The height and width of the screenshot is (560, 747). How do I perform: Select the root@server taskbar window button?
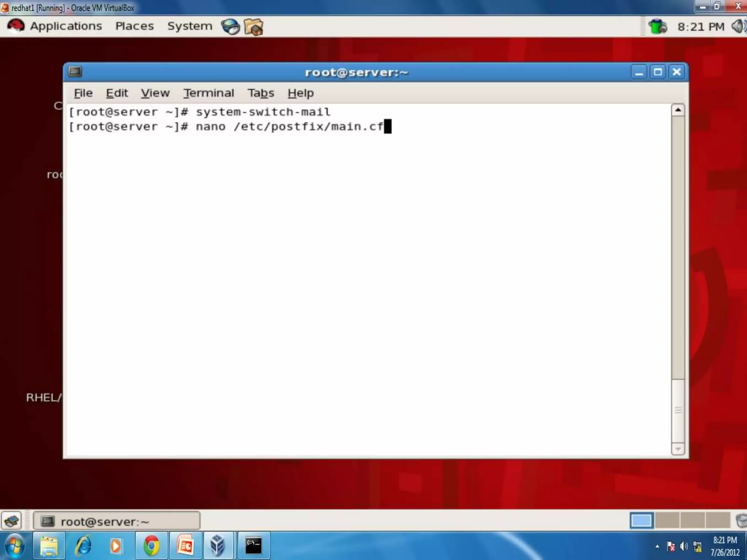(x=117, y=521)
